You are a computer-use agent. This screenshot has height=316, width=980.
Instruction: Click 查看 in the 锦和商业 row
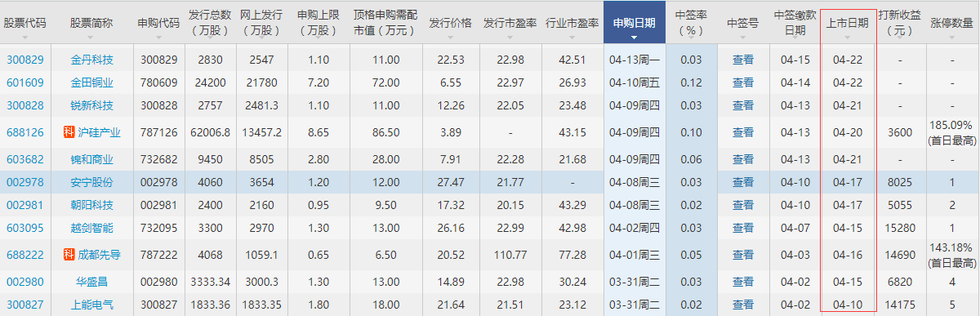tap(742, 159)
